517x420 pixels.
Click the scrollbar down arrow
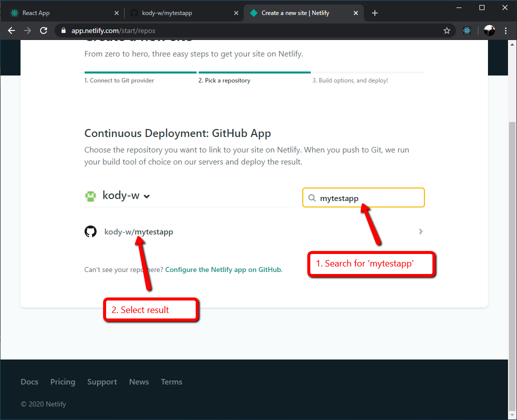point(512,414)
